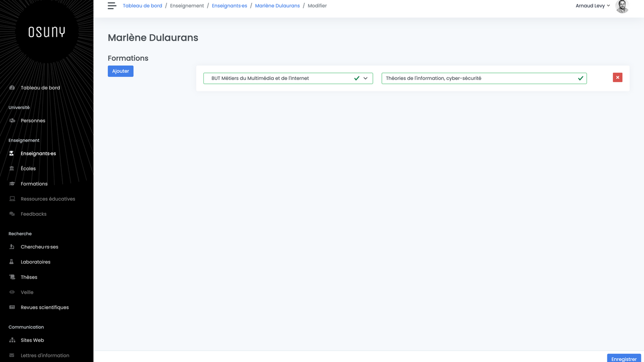Select the Formations graduation cap icon
This screenshot has width=644, height=362.
tap(12, 184)
